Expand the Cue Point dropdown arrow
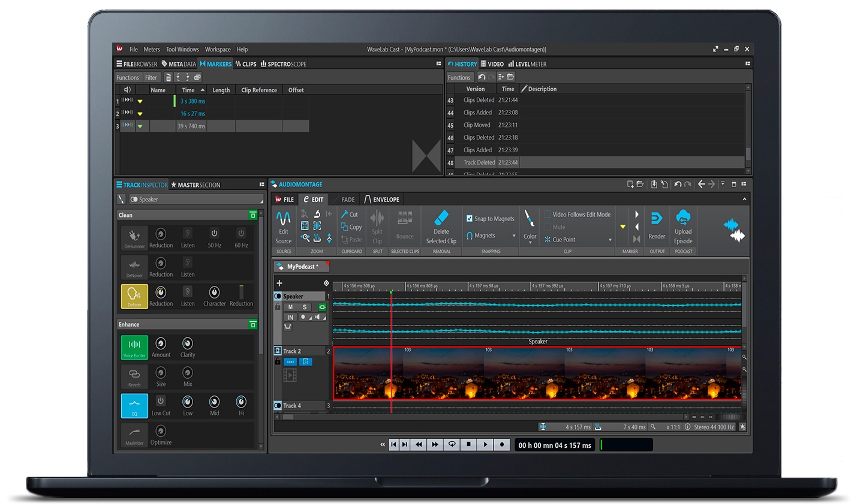This screenshot has height=504, width=857. pos(610,240)
